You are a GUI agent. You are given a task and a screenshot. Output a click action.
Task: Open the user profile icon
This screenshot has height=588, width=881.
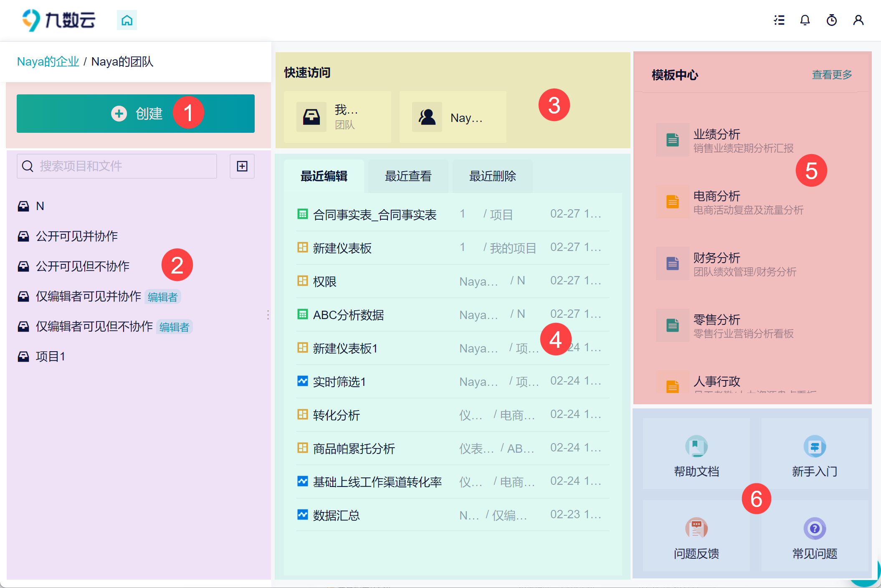tap(858, 20)
